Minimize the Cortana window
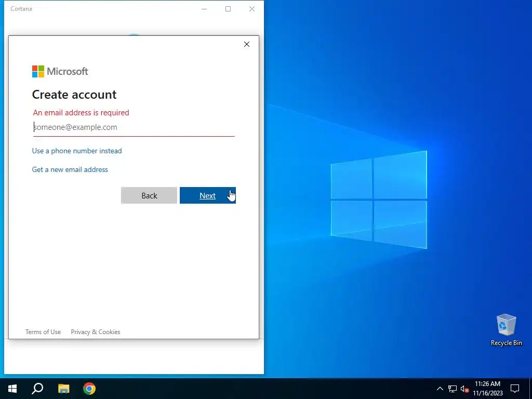This screenshot has width=532, height=399. coord(204,9)
